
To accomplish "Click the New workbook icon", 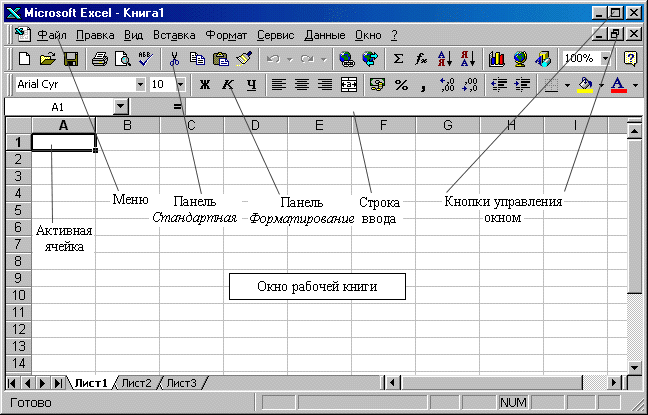I will tap(24, 59).
